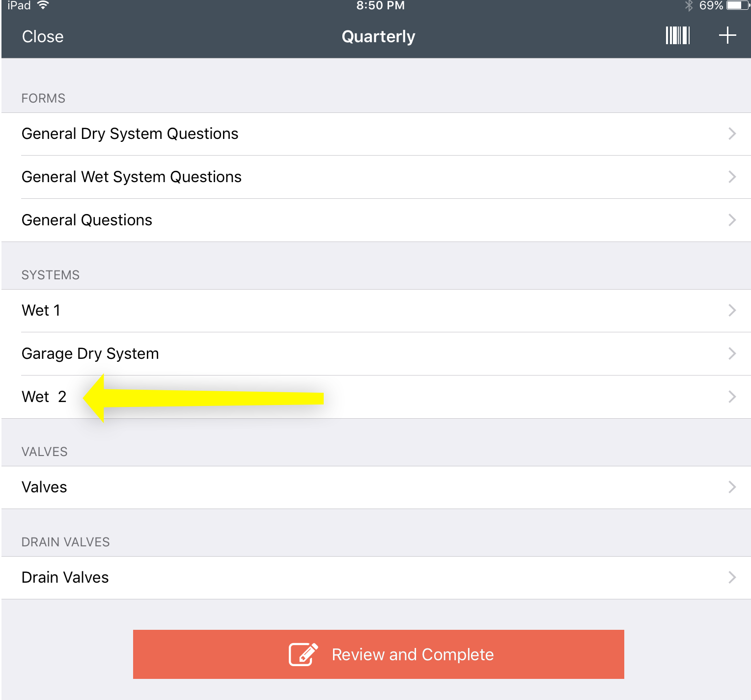Open the Drain Valves list item

coord(376,577)
